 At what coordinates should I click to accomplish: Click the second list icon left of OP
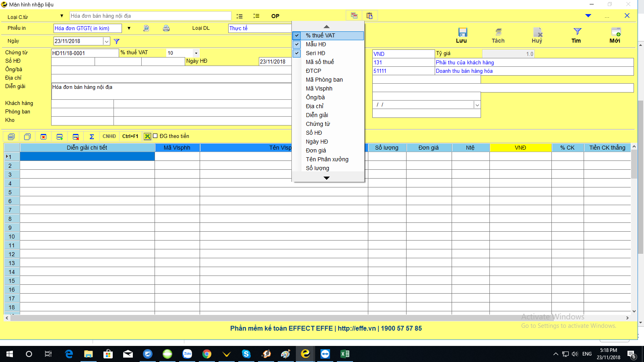(x=256, y=16)
